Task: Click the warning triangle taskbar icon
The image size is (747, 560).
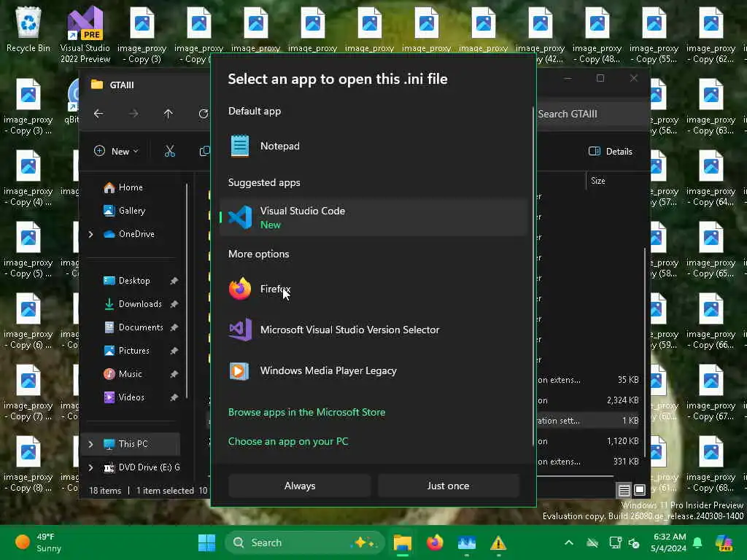Action: tap(498, 542)
